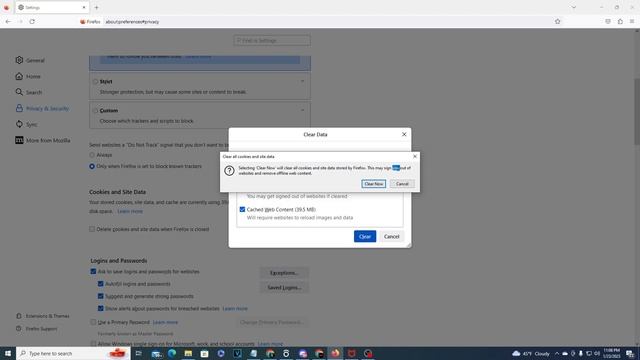This screenshot has height=360, width=640.
Task: Close the Clear Data dialog with X
Action: tap(404, 134)
